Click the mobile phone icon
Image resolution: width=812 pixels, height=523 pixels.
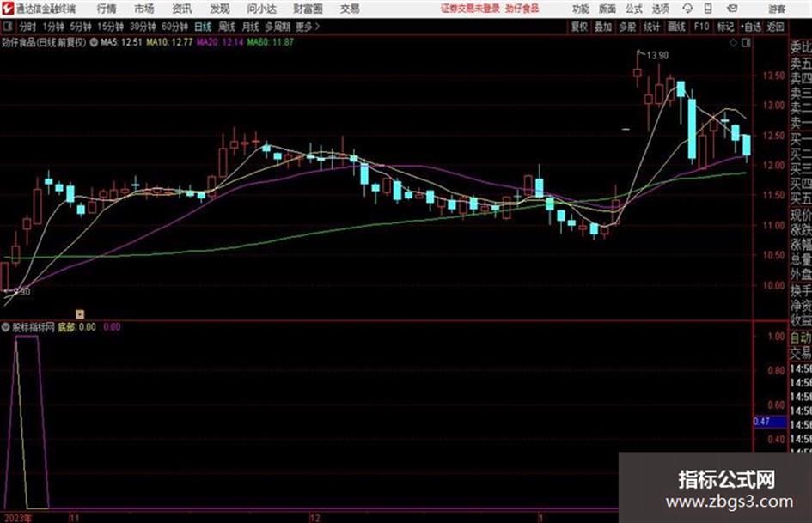(708, 9)
